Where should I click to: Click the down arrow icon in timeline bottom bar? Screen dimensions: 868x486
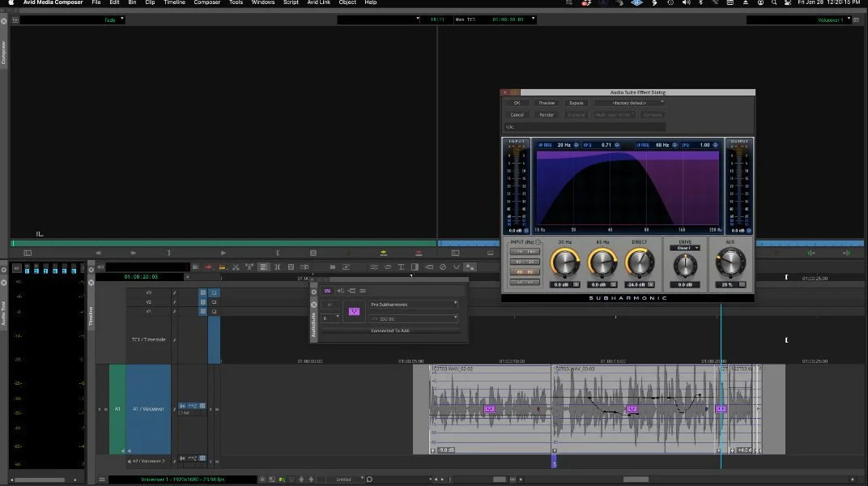pos(302,480)
